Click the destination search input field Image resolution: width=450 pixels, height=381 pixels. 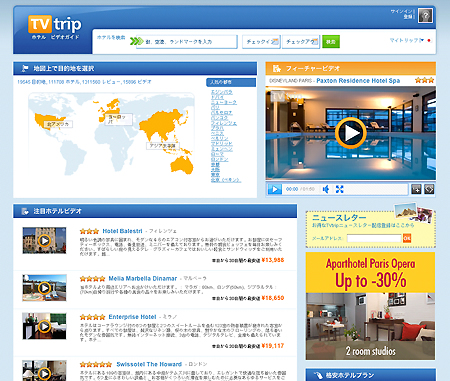(x=187, y=42)
